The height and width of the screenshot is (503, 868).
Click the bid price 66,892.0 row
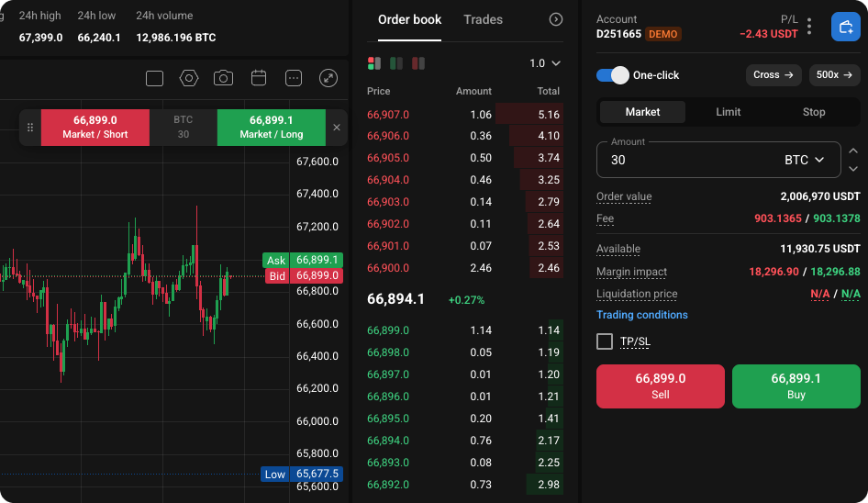pos(465,485)
